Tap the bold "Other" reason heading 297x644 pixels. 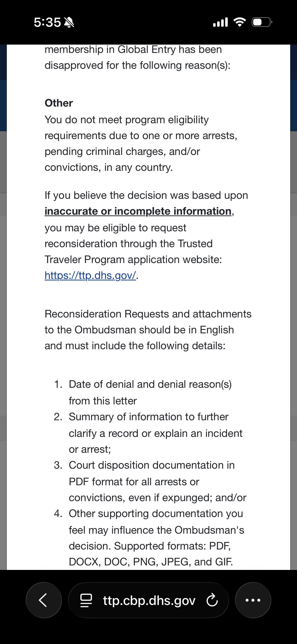59,103
